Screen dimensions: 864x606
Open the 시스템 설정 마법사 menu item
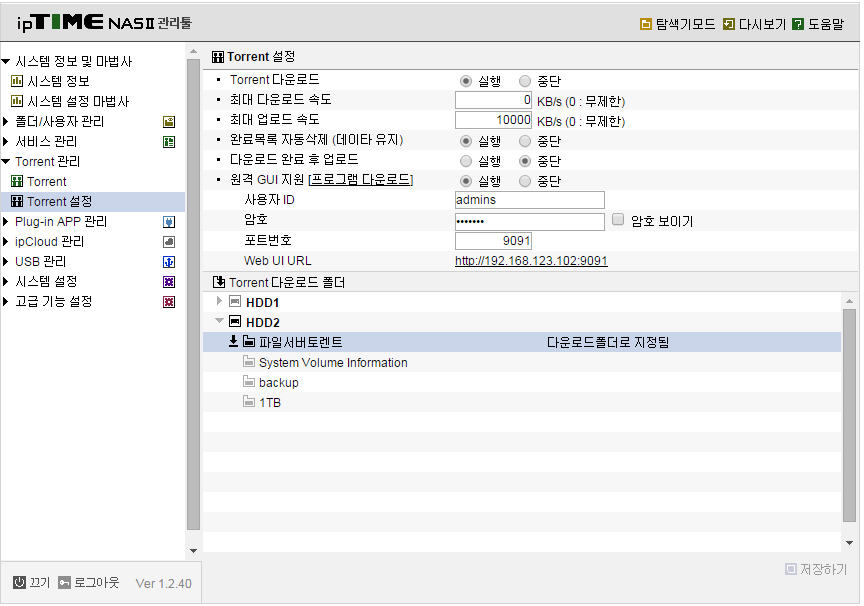coord(78,101)
